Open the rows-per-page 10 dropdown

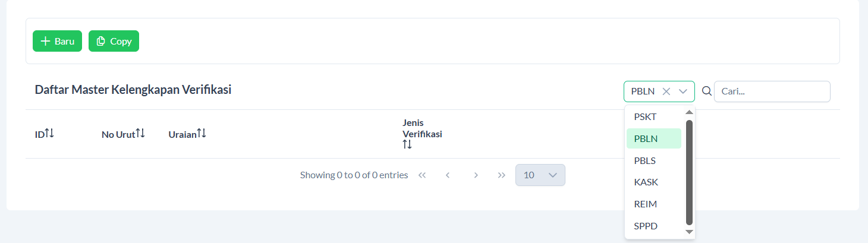540,175
